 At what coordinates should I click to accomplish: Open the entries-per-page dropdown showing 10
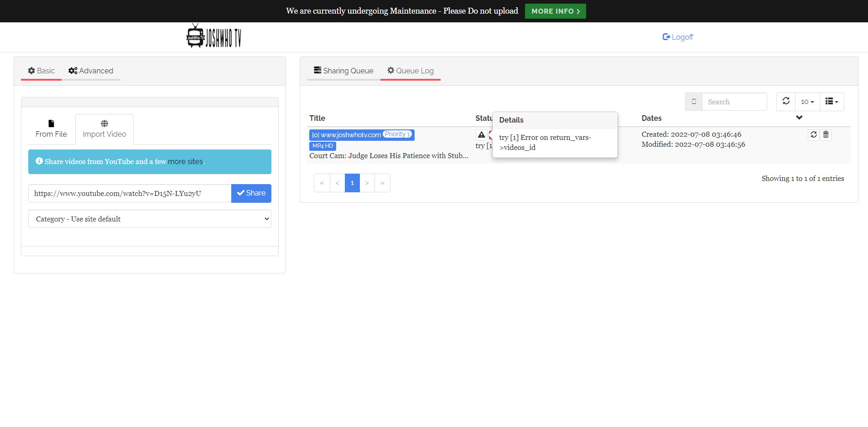[807, 102]
